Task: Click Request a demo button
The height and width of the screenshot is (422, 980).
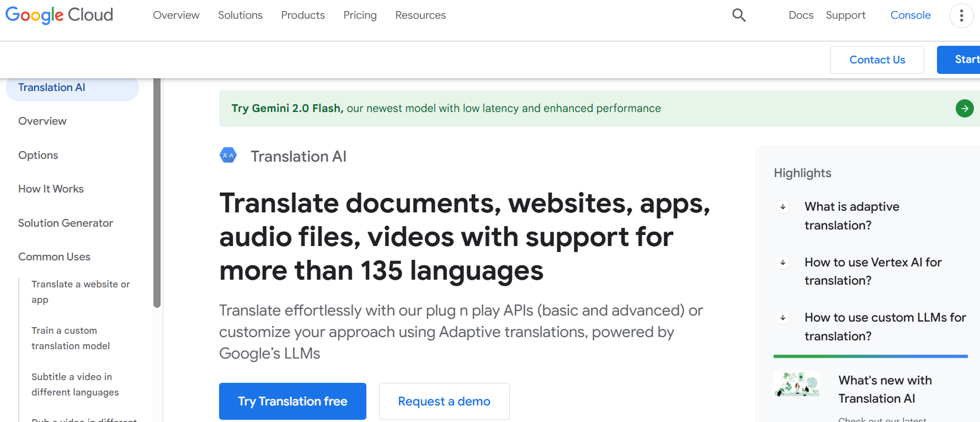Action: tap(444, 401)
